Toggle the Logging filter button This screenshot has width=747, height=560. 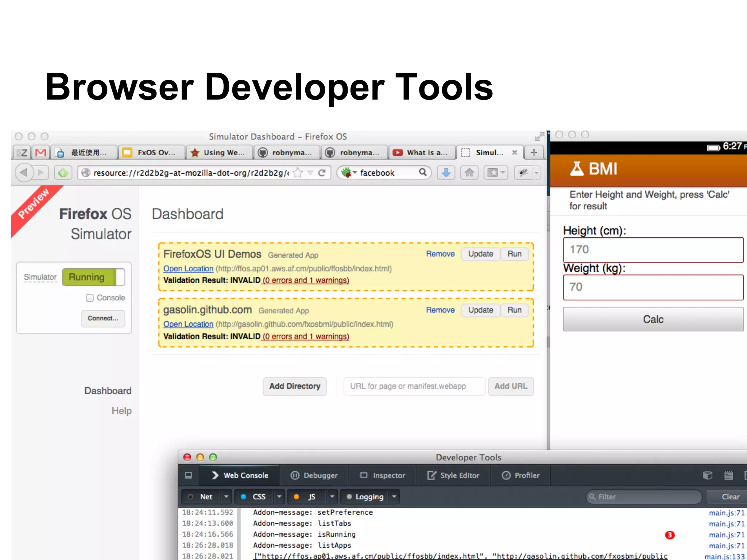tap(365, 497)
